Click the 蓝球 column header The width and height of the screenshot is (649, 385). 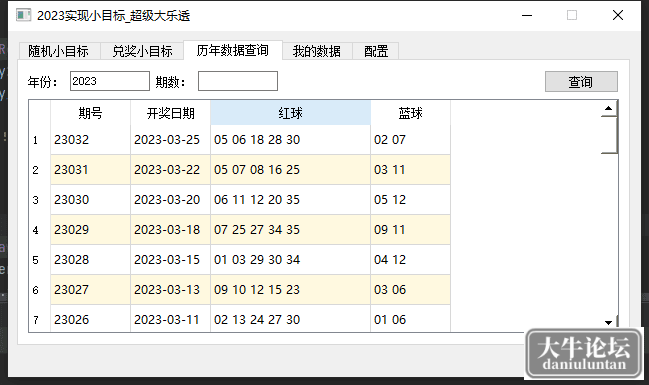pos(411,113)
